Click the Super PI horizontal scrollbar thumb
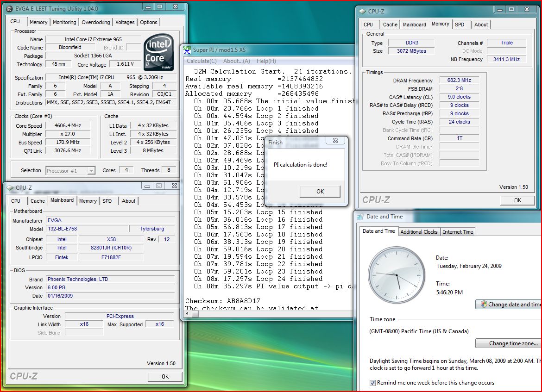 tap(195, 314)
